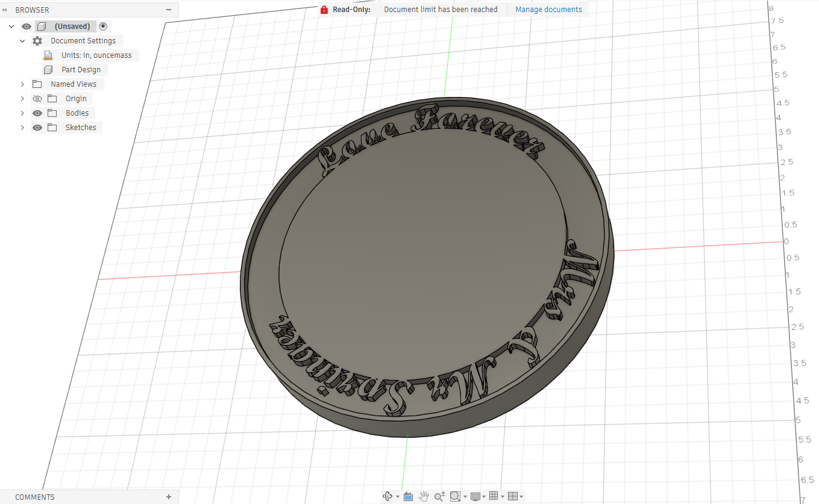The width and height of the screenshot is (819, 504).
Task: Expand the Named Views folder
Action: [22, 84]
